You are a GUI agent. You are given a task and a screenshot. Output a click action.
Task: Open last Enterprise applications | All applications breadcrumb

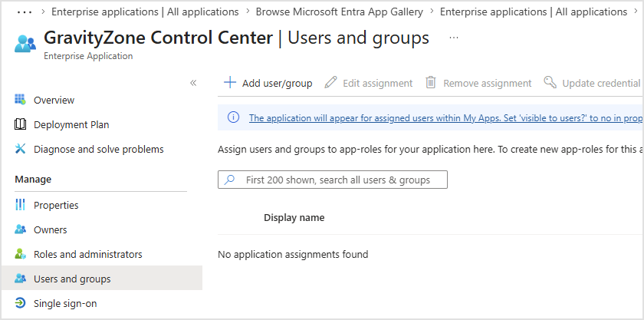(x=534, y=12)
